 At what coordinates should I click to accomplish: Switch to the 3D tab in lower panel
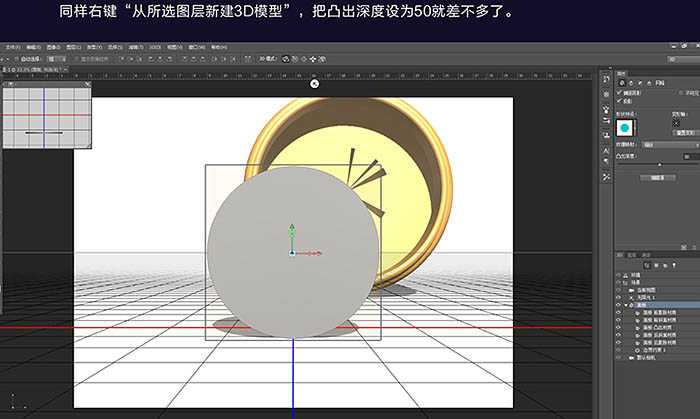[620, 255]
